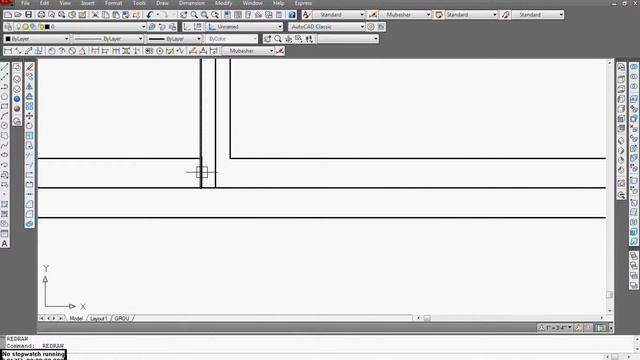
Task: Click the horizontal scrollbar thumb under drawing area
Action: (x=427, y=318)
